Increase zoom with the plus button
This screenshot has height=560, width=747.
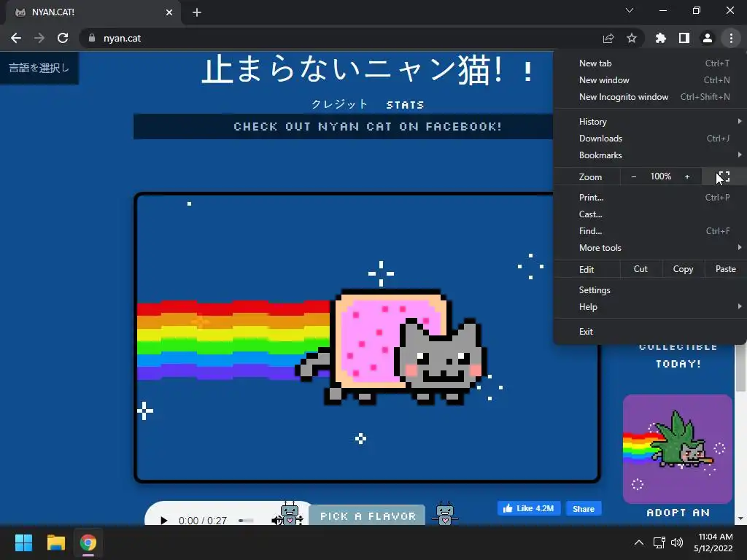tap(687, 176)
